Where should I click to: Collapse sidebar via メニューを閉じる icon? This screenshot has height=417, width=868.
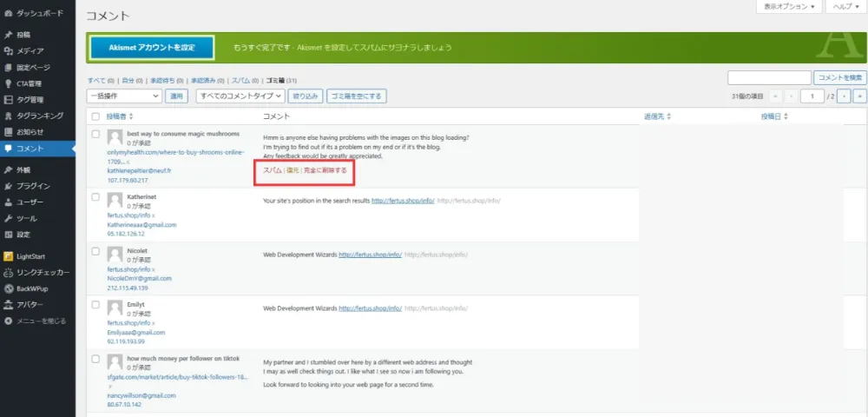click(x=9, y=321)
